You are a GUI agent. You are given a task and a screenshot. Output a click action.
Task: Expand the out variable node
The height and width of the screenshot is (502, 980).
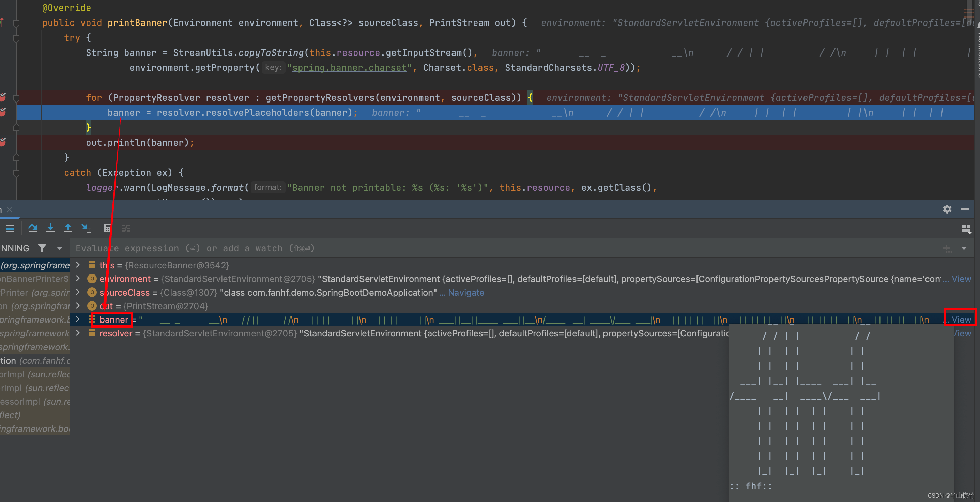coord(78,305)
